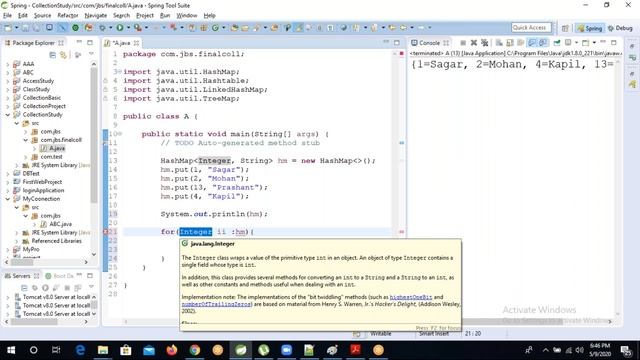Click the Quick Access search field

pyautogui.click(x=531, y=27)
